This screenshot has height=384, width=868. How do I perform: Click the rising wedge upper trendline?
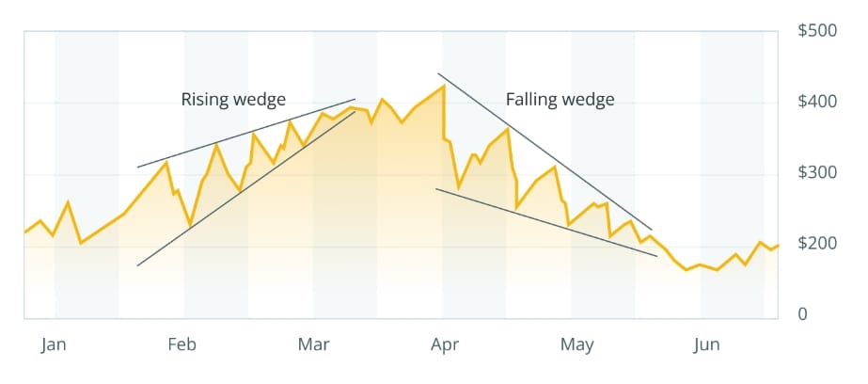click(246, 134)
